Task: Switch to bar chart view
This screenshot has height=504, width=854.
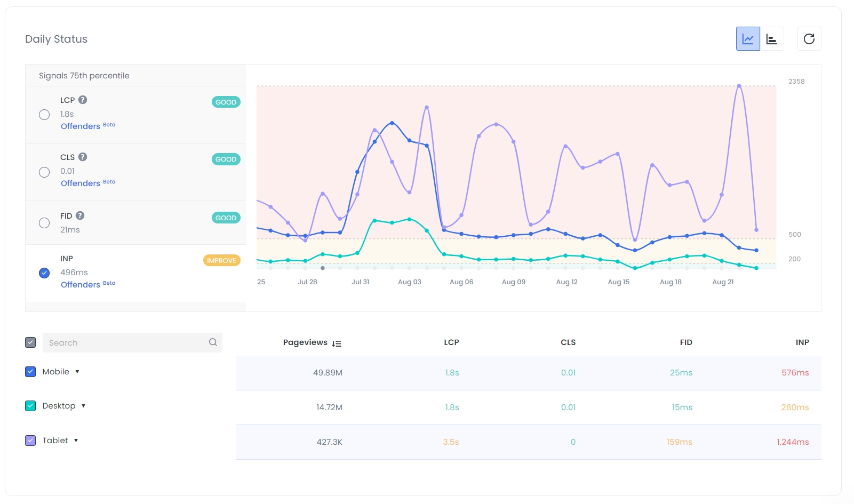Action: tap(772, 39)
